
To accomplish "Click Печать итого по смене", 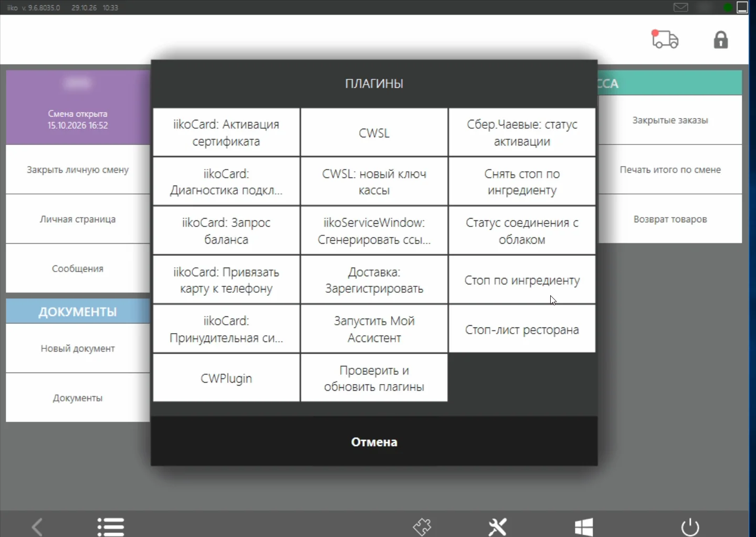I will tap(670, 170).
